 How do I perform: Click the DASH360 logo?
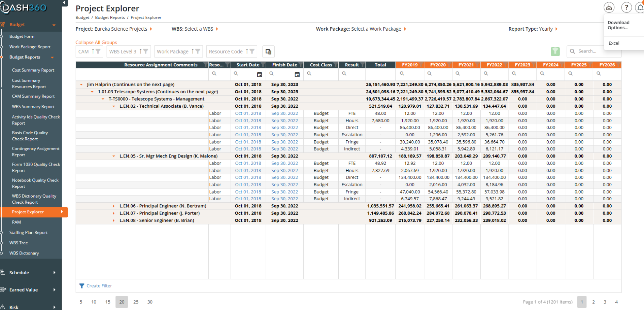23,7
